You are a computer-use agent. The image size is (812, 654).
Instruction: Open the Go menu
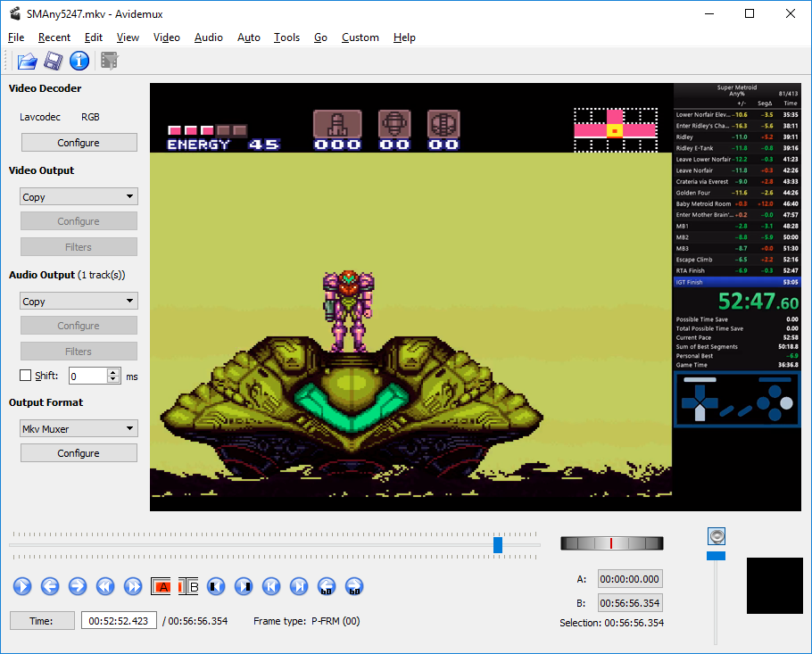pos(320,37)
